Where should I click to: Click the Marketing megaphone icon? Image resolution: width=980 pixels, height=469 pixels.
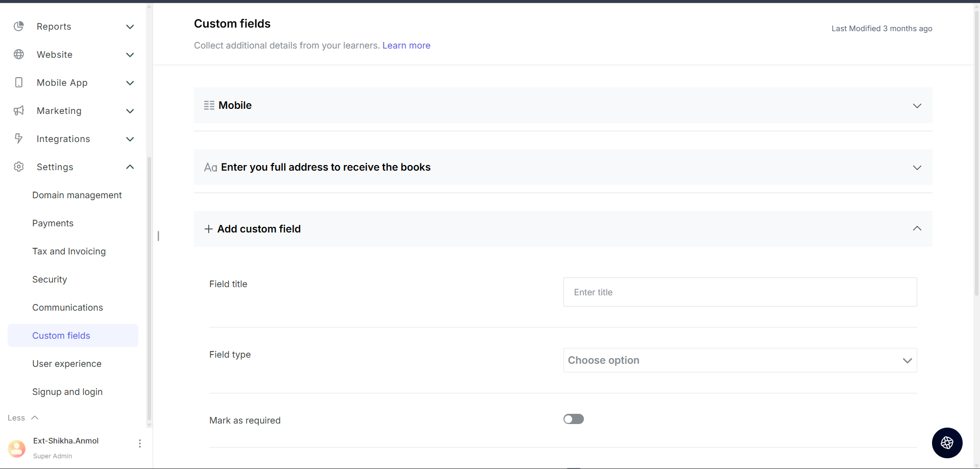pos(19,111)
